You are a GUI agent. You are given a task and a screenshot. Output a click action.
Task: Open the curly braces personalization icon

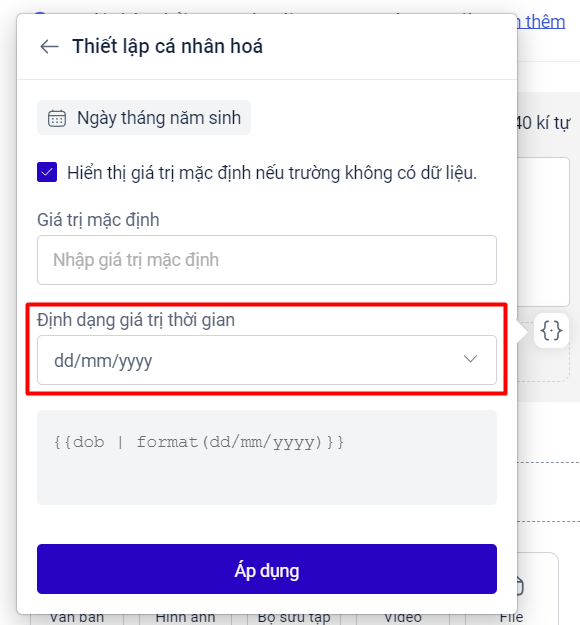[551, 330]
